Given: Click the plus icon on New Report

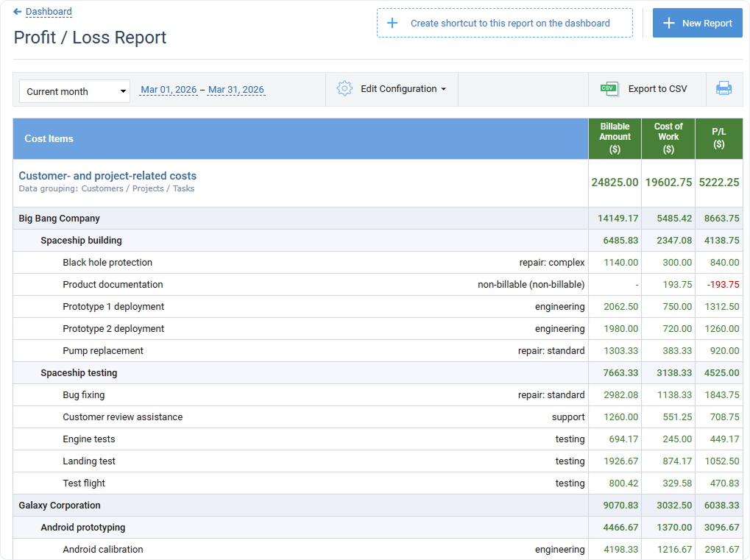Looking at the screenshot, I should [x=668, y=23].
